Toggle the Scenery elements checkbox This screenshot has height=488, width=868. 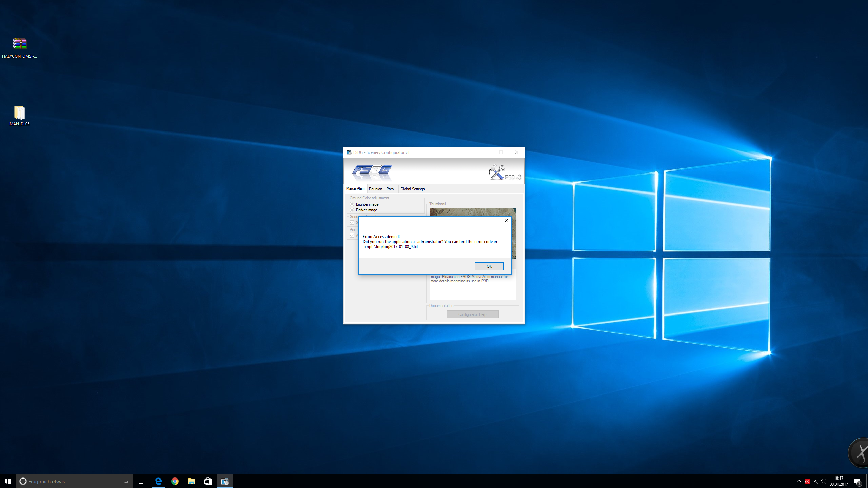pyautogui.click(x=352, y=223)
